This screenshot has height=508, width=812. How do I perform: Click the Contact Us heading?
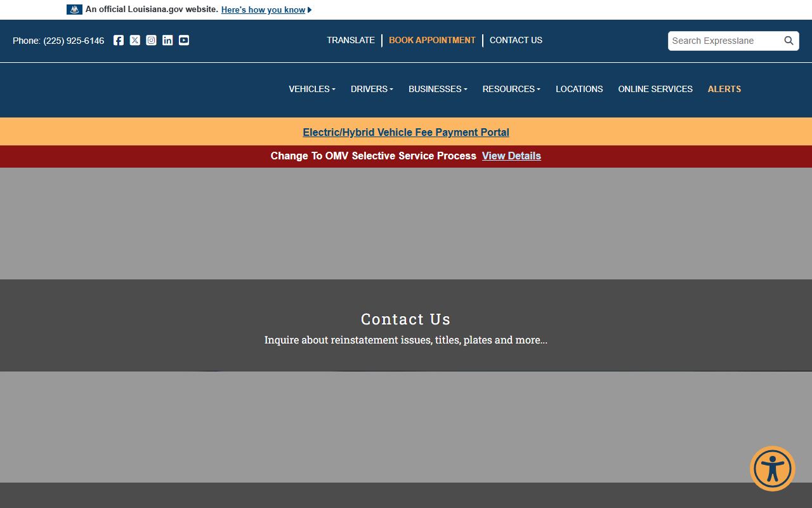tap(406, 319)
